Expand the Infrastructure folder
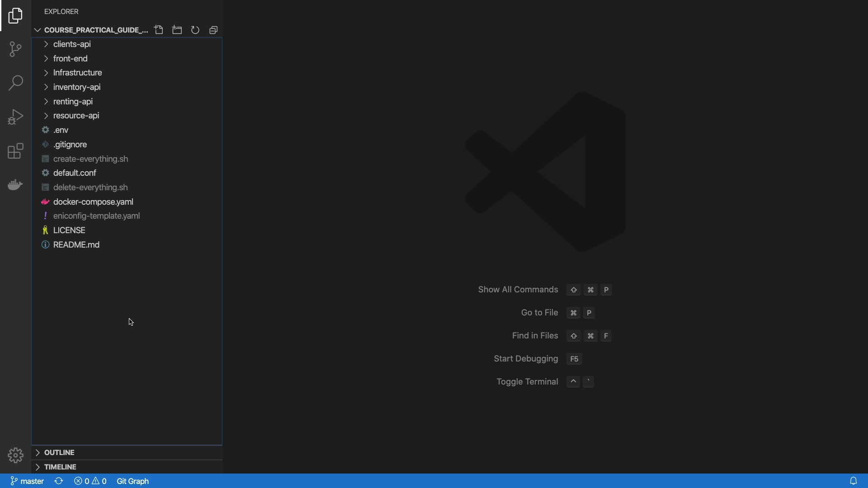This screenshot has width=868, height=488. click(x=77, y=73)
